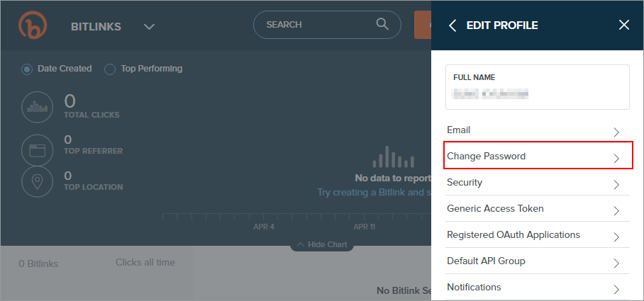Click the TOP LOCATION label
Viewport: 644px width, 301px height.
coord(93,188)
